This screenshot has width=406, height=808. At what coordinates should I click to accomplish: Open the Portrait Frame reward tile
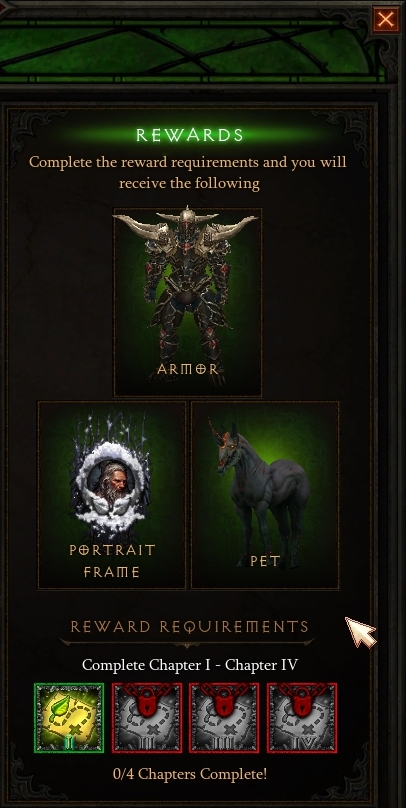pyautogui.click(x=112, y=495)
